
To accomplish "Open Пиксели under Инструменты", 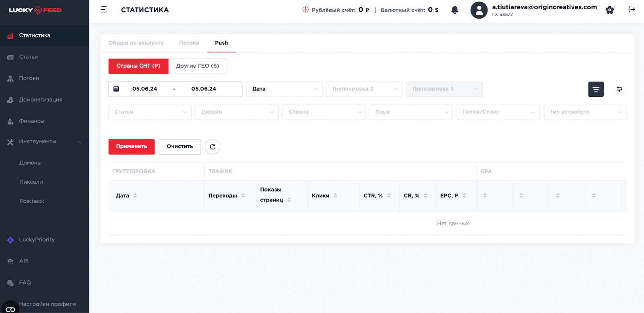I will click(x=31, y=182).
